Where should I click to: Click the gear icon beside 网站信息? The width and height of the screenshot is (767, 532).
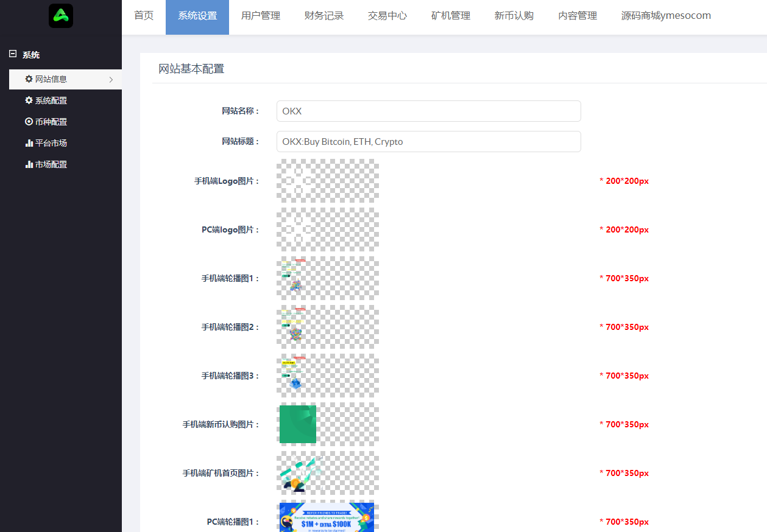[29, 79]
